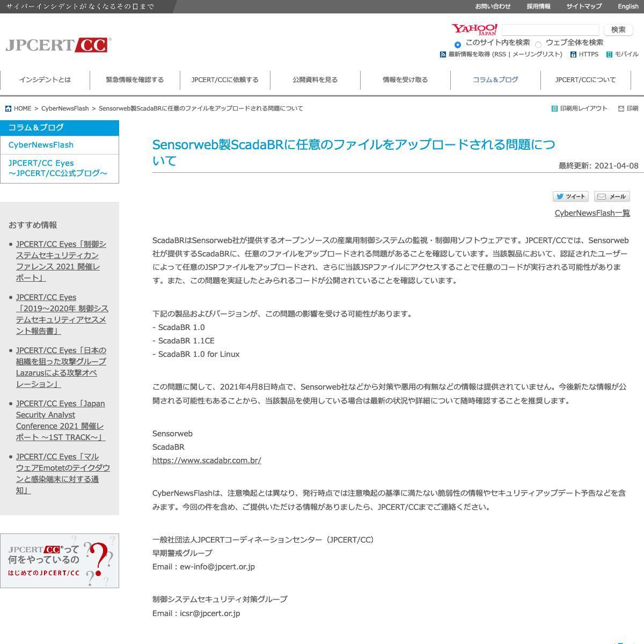This screenshot has height=644, width=644.
Task: Click the JPCERT/CC logo
Action: click(x=58, y=45)
